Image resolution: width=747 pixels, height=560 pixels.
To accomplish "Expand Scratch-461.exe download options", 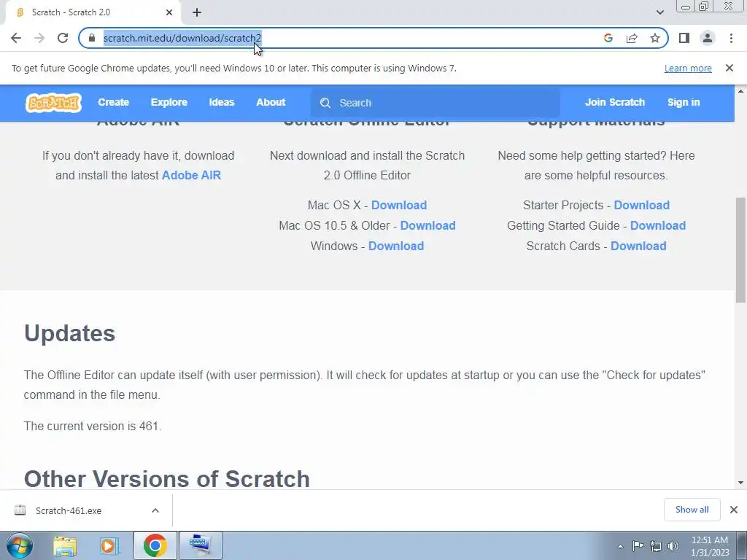I will click(x=155, y=510).
